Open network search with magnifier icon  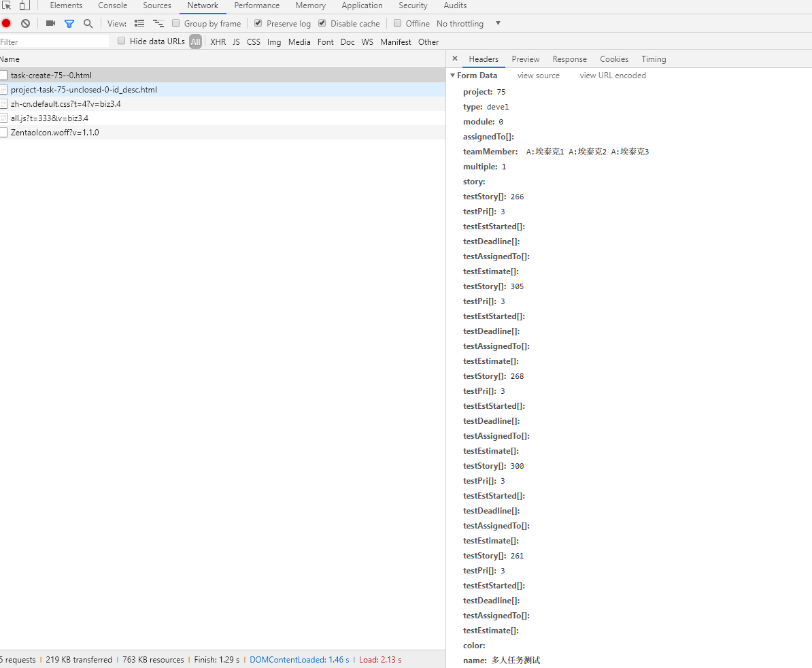pyautogui.click(x=88, y=23)
